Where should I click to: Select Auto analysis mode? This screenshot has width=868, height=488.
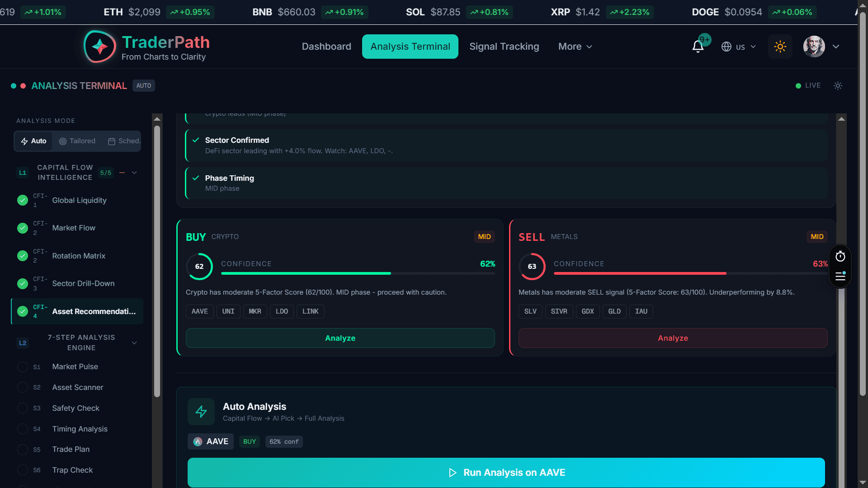pyautogui.click(x=34, y=141)
